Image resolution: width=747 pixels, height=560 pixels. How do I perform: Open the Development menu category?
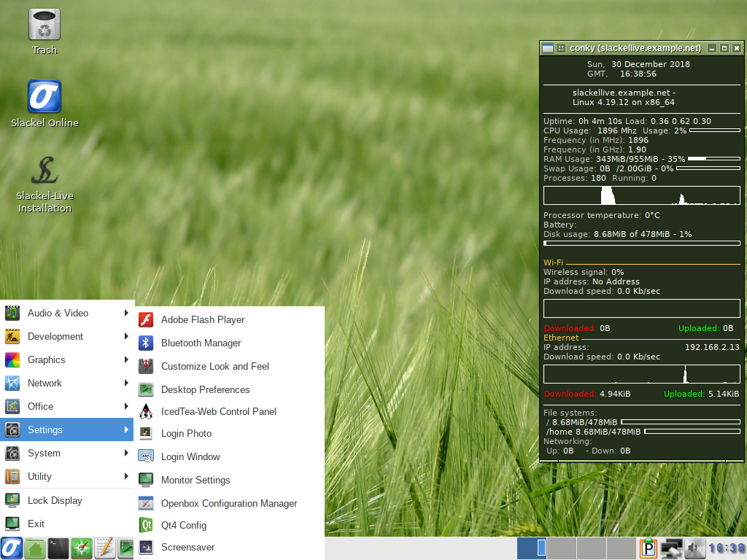tap(66, 336)
